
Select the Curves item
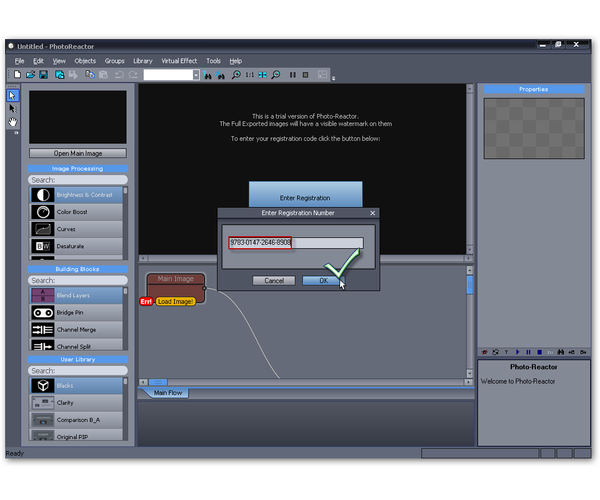click(x=77, y=229)
